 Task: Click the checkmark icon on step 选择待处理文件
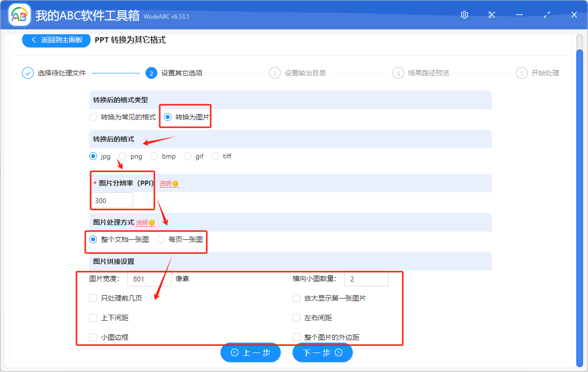coord(27,72)
